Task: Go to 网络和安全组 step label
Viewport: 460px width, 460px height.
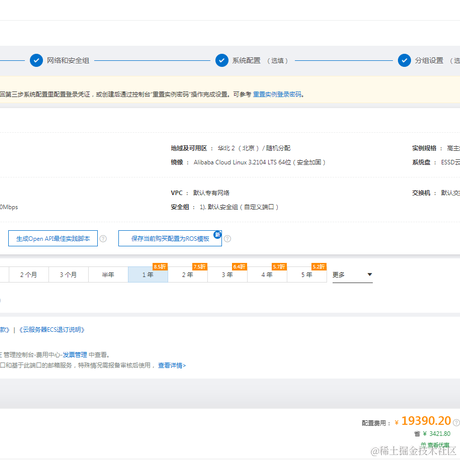Action: (68, 60)
